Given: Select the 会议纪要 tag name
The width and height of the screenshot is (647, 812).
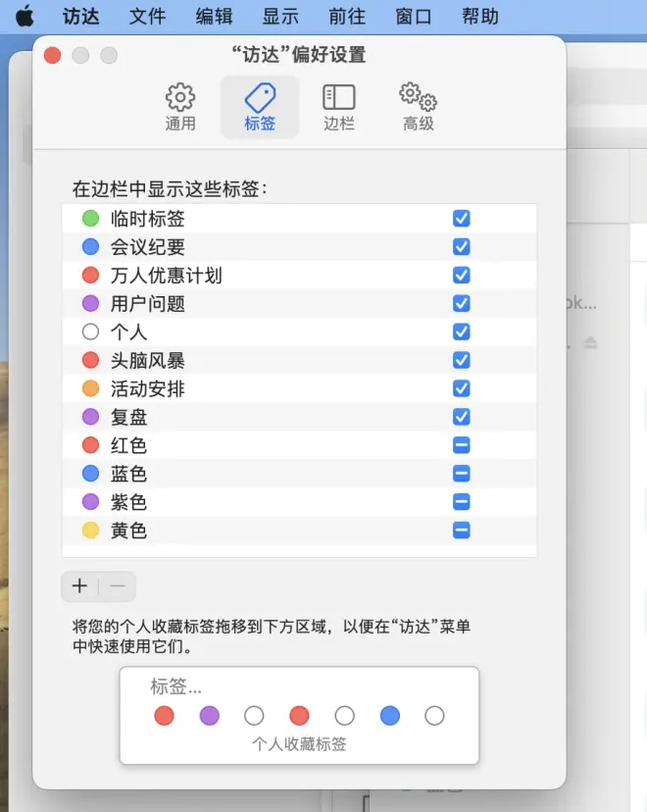Looking at the screenshot, I should point(147,247).
